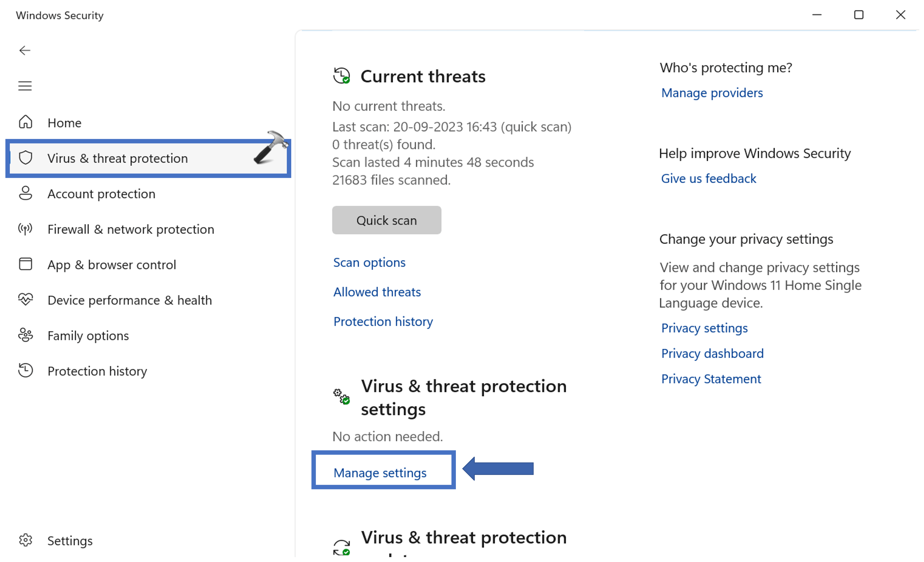This screenshot has height=562, width=924.
Task: Open Manage settings under threat protection settings
Action: (x=380, y=473)
